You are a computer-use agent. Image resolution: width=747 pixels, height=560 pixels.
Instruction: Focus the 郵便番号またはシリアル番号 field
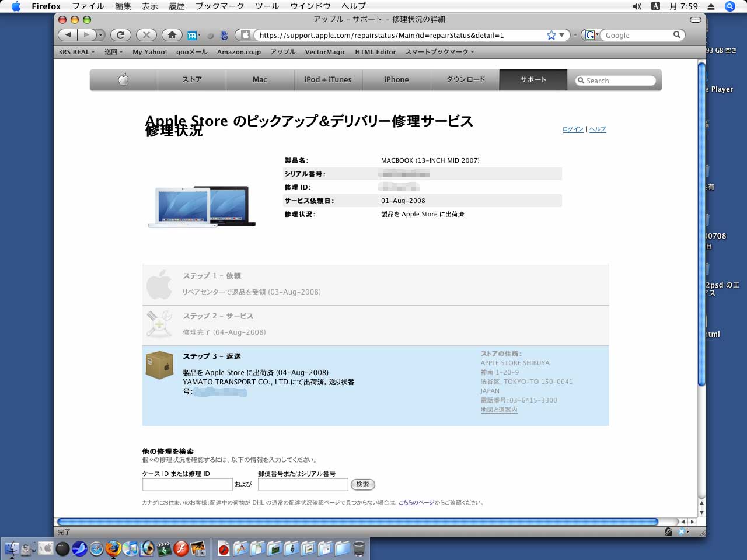click(x=303, y=484)
